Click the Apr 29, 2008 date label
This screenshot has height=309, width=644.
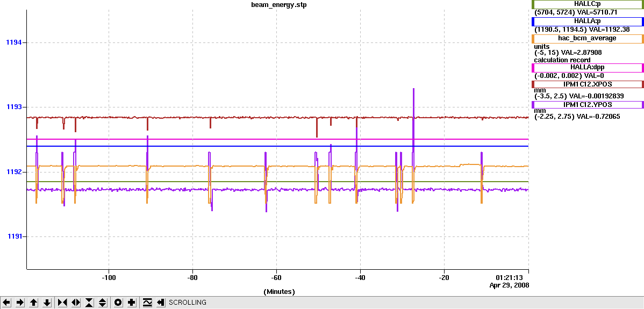click(509, 285)
